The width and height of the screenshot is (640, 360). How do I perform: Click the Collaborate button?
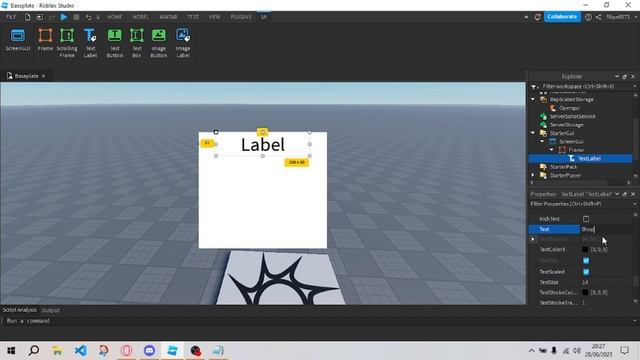tap(562, 17)
